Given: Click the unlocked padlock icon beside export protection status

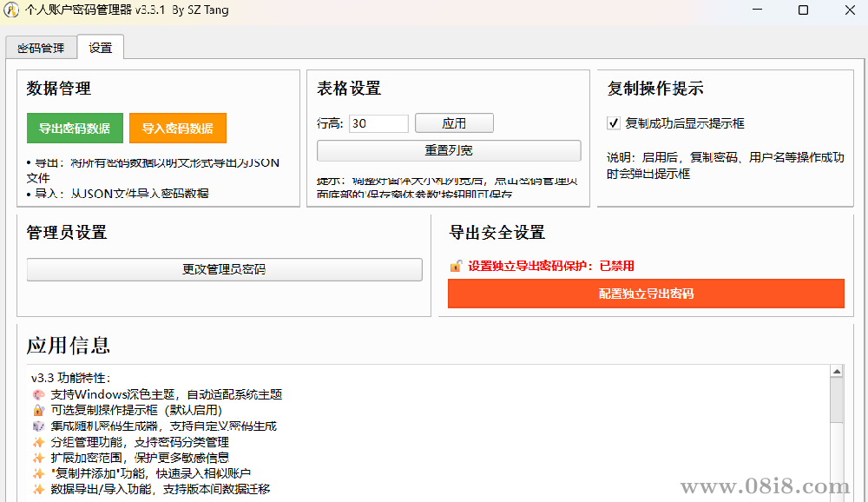Looking at the screenshot, I should [456, 266].
